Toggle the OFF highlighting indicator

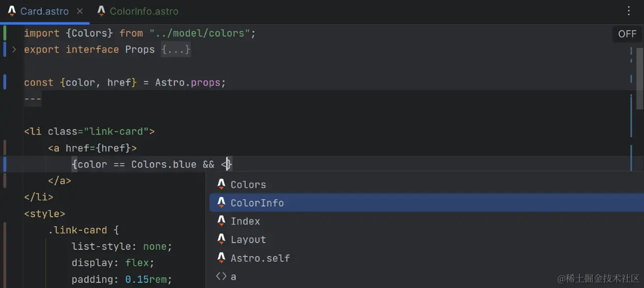(x=627, y=34)
